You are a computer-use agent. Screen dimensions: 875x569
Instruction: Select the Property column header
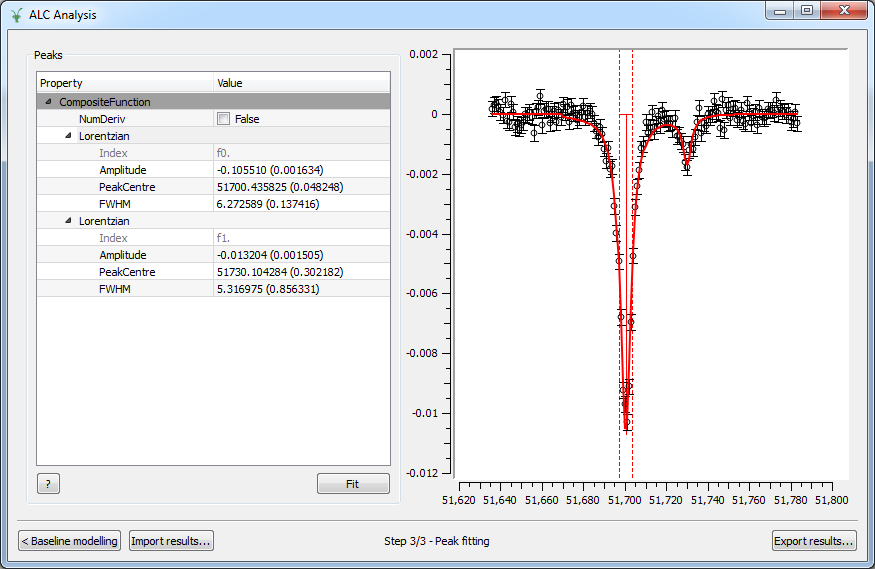pos(125,83)
